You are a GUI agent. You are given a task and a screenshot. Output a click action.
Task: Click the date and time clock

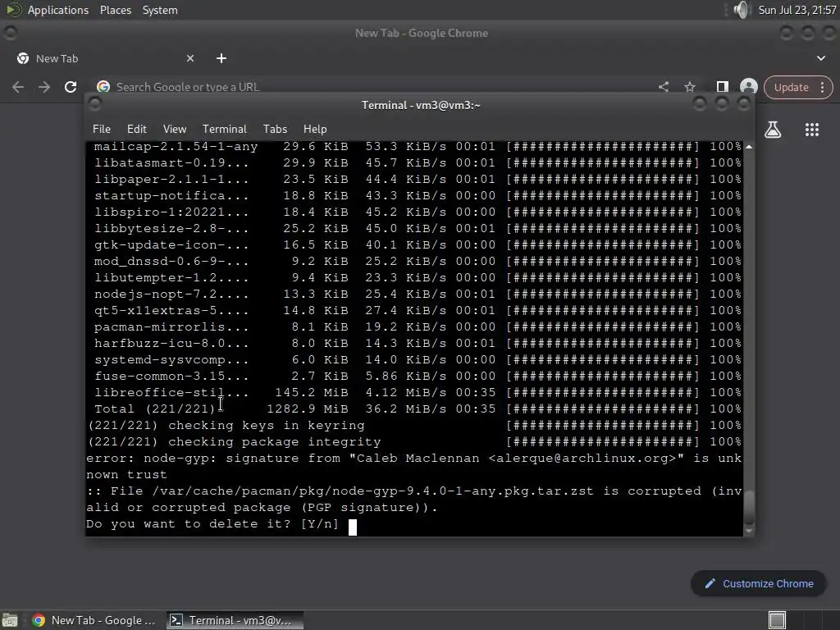pos(797,10)
